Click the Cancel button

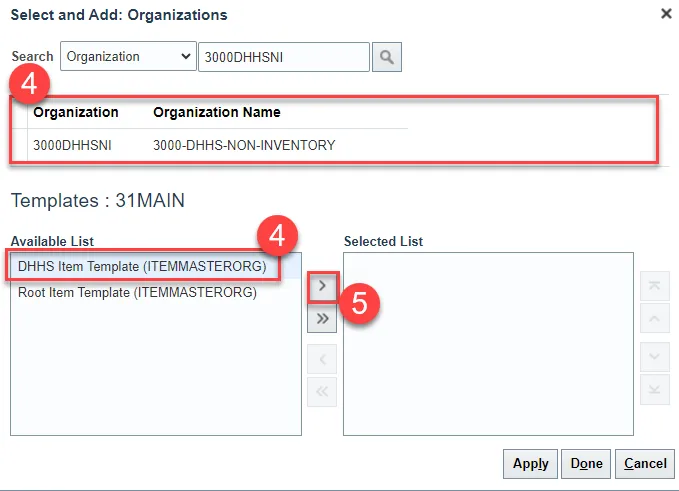coord(645,464)
